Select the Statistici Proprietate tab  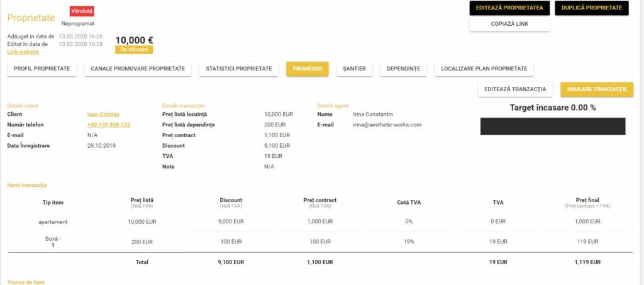238,69
